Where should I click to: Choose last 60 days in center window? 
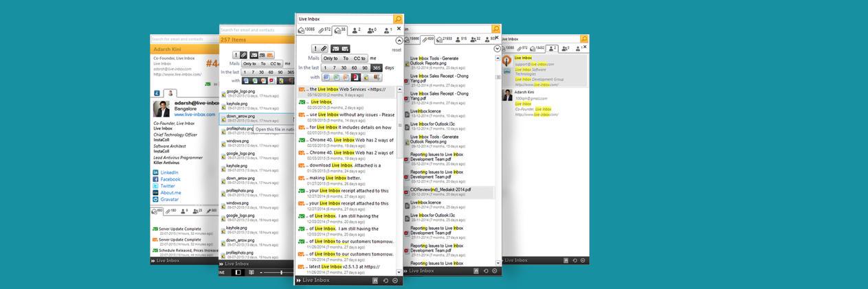click(354, 68)
